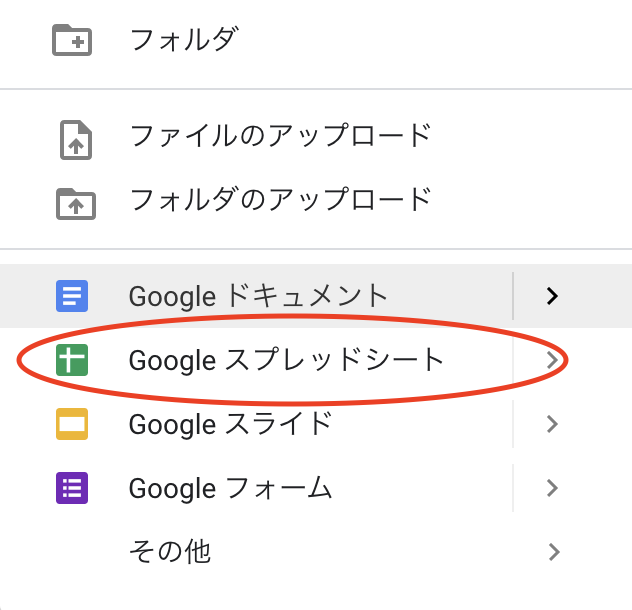Expand the その他 submenu arrow
Viewport: 632px width, 610px height.
(552, 551)
